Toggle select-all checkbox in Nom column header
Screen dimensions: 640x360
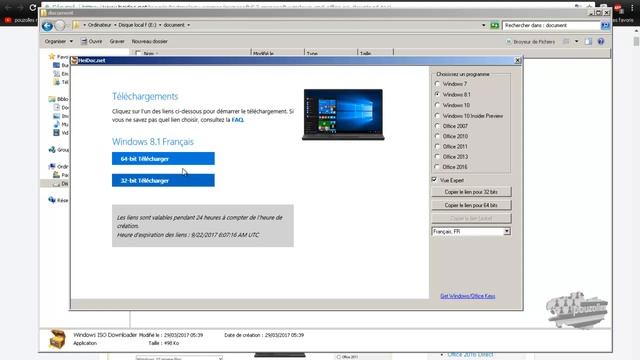[138, 53]
